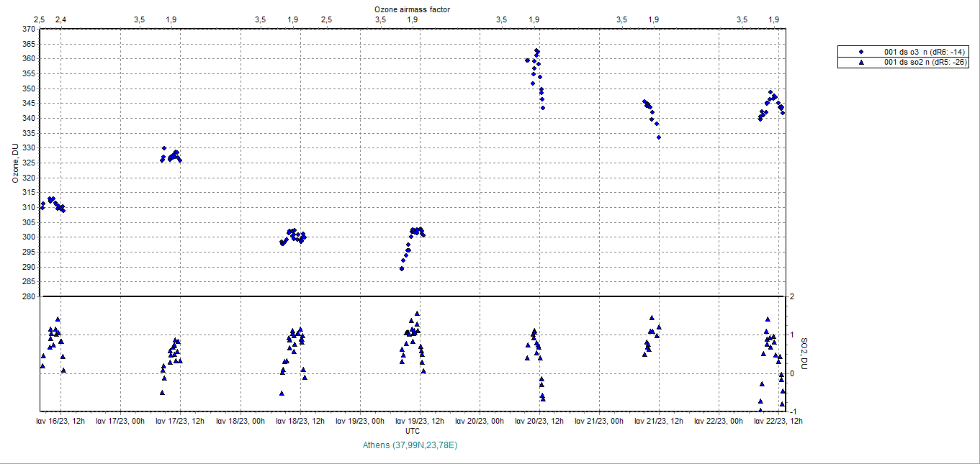Click the highest SO2 triangle on January 21
Viewport: 980px width, 464px height.
click(652, 318)
